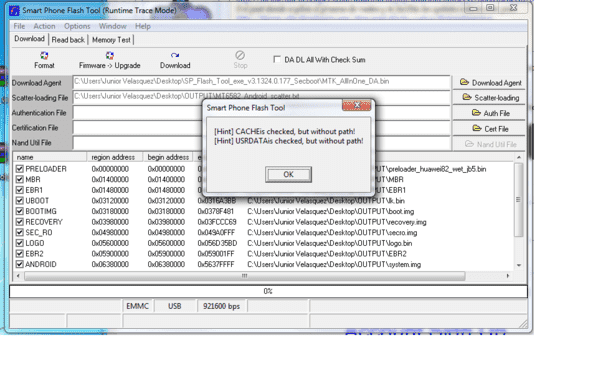
Task: Toggle the EBR1 partition checkbox
Action: (x=20, y=190)
